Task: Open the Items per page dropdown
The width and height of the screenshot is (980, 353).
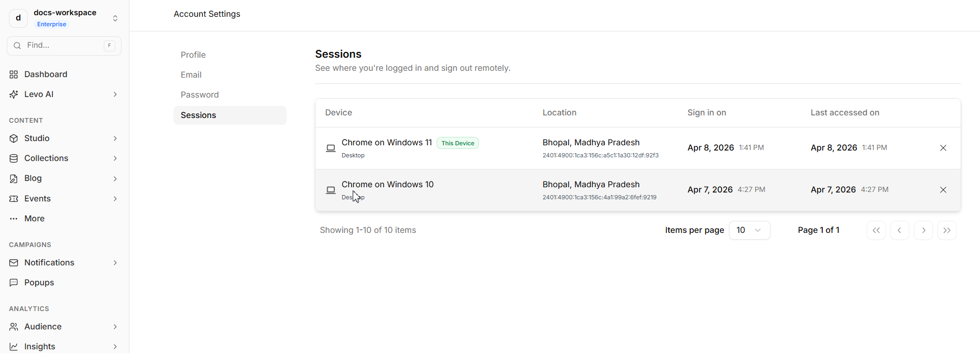Action: click(749, 230)
